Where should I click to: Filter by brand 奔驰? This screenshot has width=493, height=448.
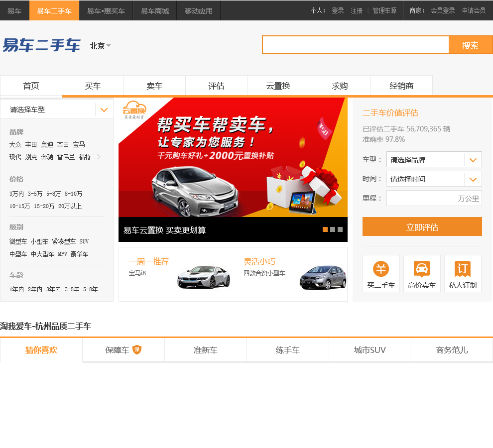(x=47, y=157)
